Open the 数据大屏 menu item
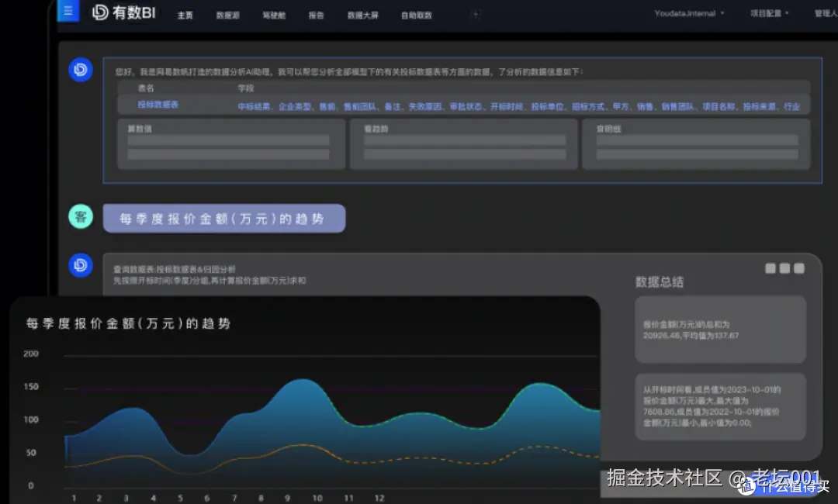 [x=362, y=14]
